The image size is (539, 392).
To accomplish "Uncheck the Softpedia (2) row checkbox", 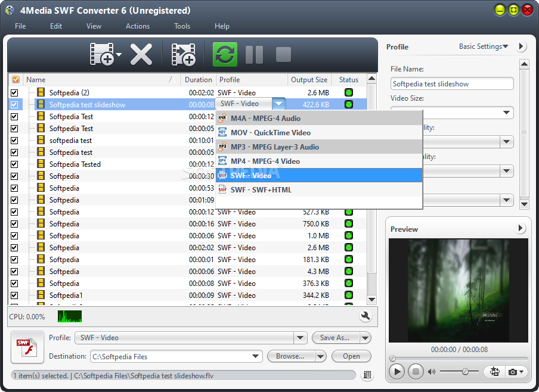I will click(x=14, y=93).
